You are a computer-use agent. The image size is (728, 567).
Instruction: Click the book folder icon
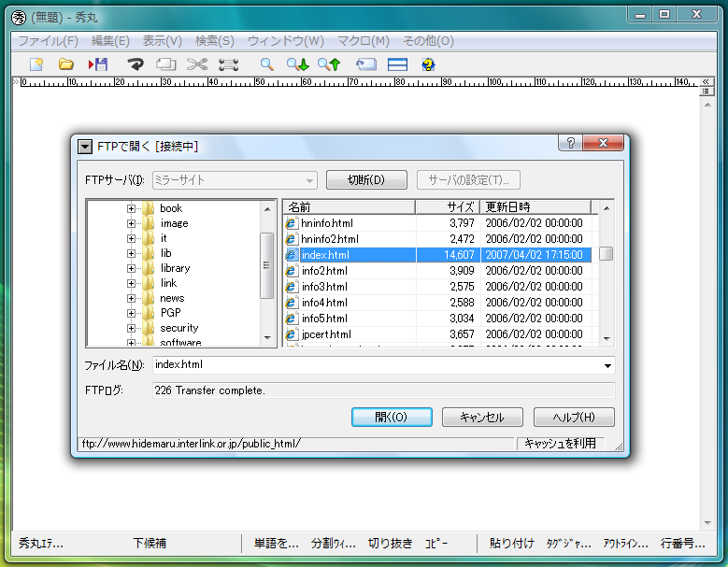click(x=148, y=208)
